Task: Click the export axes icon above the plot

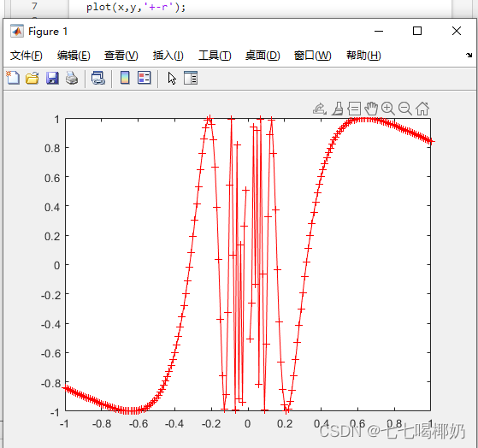Action: (320, 109)
